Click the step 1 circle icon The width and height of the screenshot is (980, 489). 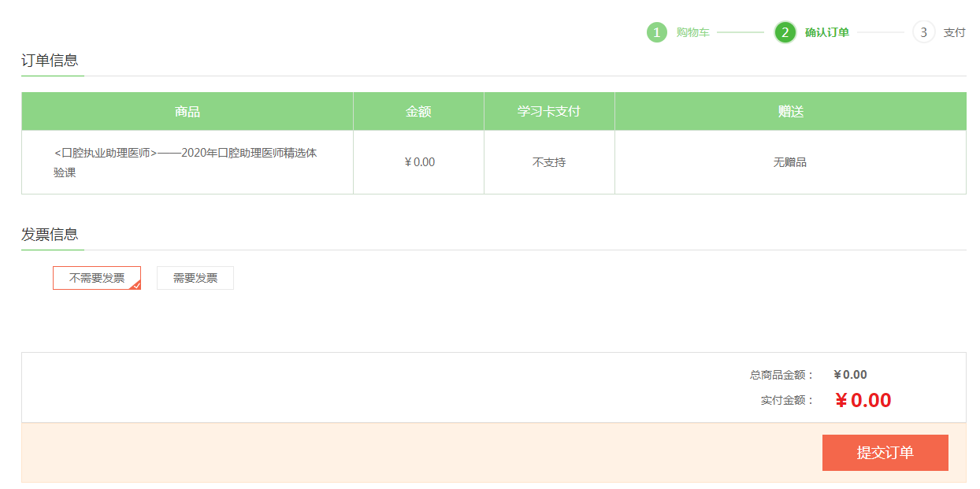click(657, 32)
